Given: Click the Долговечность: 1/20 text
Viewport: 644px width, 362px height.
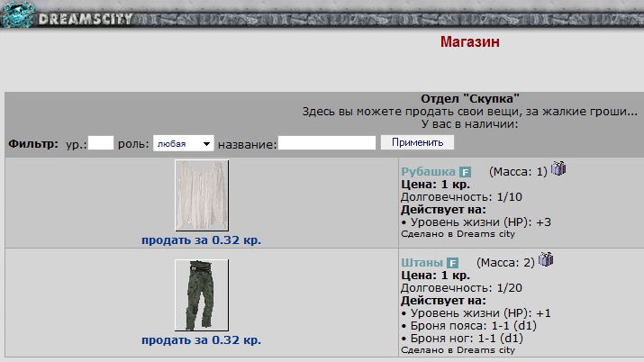Looking at the screenshot, I should tap(462, 288).
